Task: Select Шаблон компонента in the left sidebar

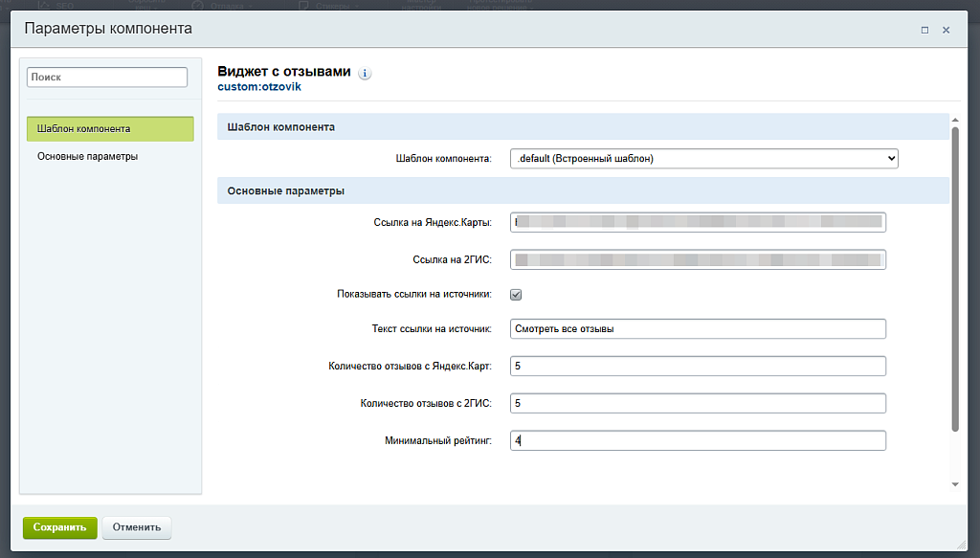Action: (x=110, y=128)
